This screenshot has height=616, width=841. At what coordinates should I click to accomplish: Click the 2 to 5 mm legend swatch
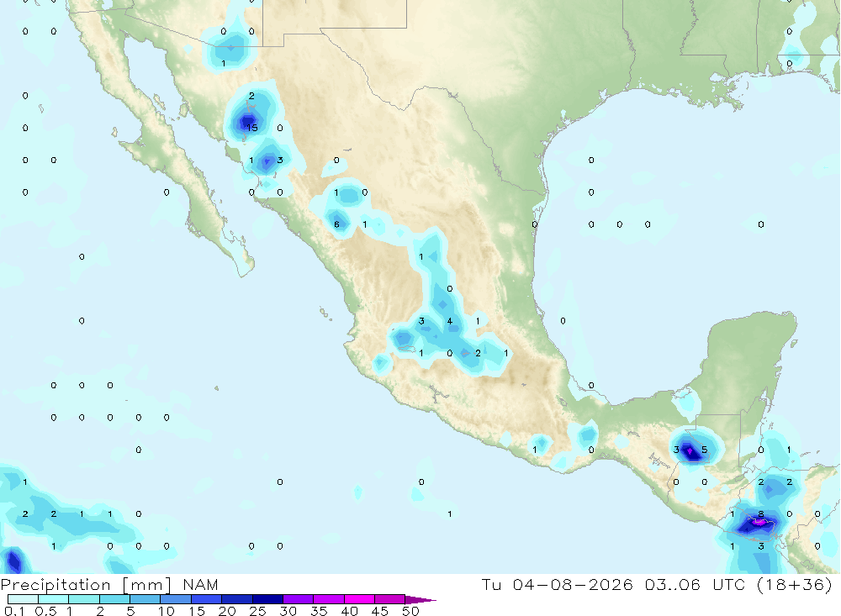(x=114, y=599)
